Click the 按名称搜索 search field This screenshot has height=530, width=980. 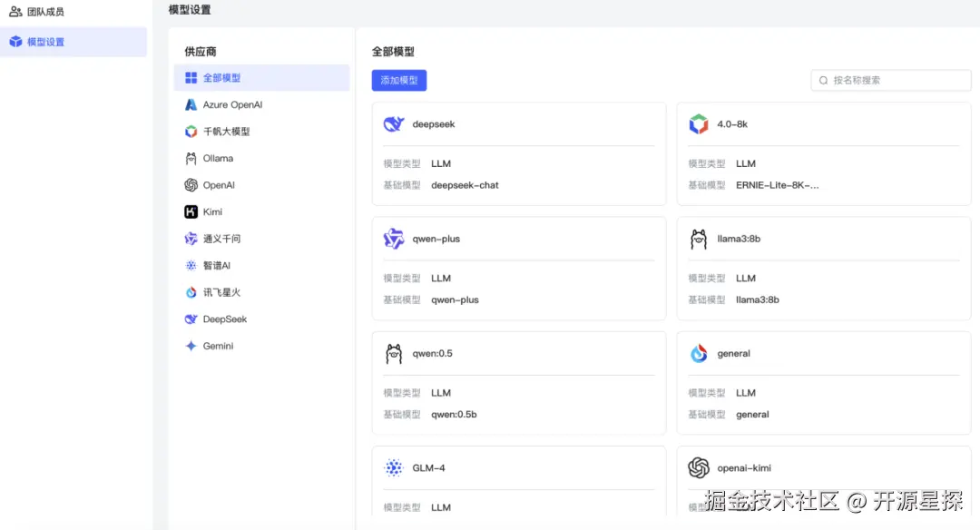pyautogui.click(x=890, y=80)
